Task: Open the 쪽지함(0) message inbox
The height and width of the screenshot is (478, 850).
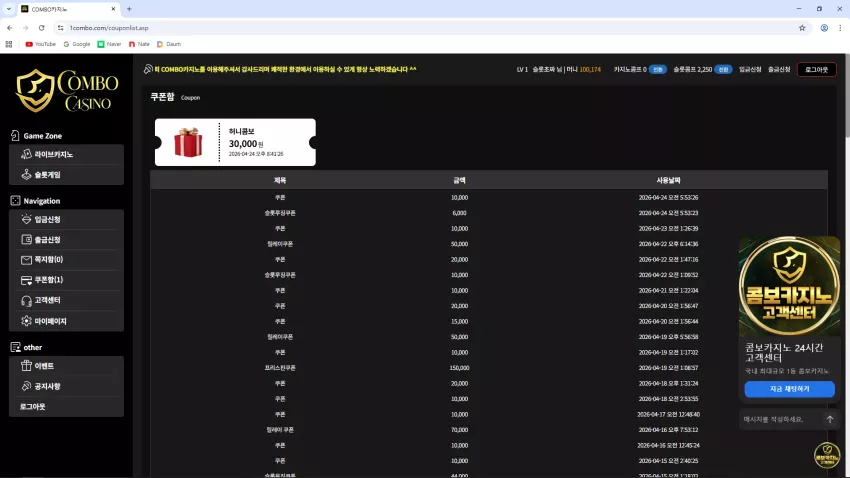Action: [66, 260]
